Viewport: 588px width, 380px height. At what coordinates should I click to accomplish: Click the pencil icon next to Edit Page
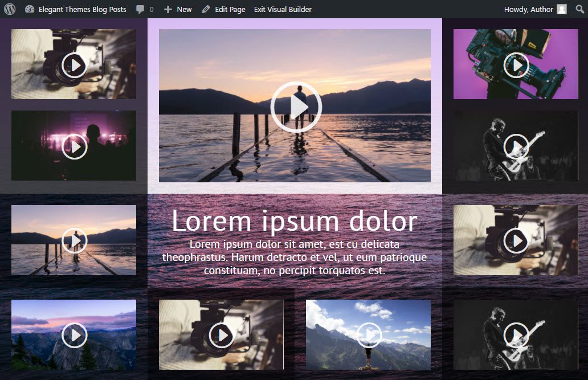click(206, 9)
